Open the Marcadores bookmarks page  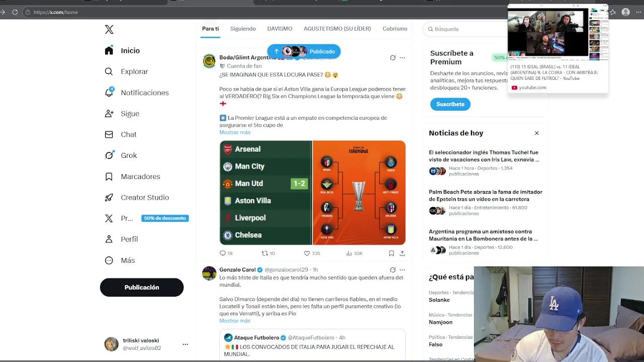(x=132, y=176)
